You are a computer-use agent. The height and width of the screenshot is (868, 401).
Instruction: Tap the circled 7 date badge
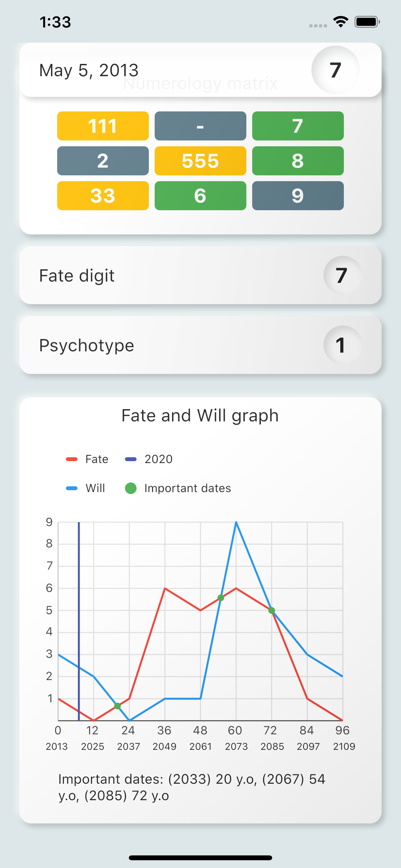point(335,70)
